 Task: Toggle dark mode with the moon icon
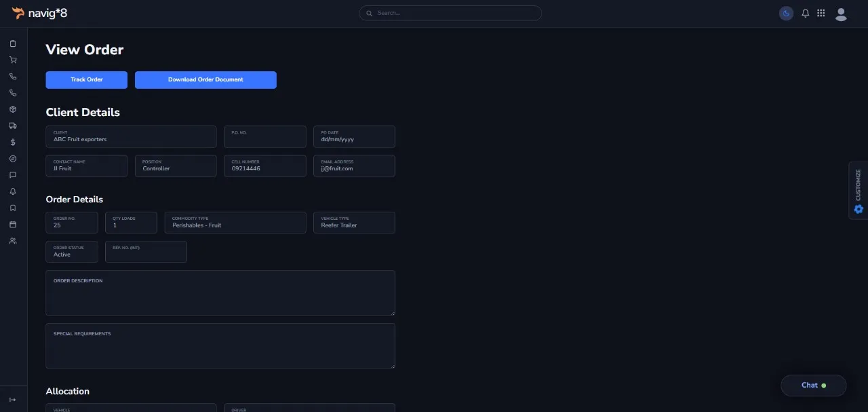[786, 13]
